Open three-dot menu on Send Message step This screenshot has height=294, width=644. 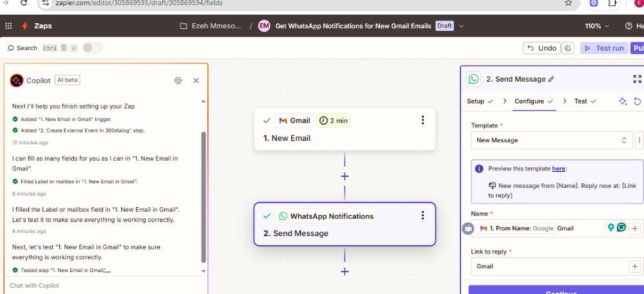coord(423,216)
